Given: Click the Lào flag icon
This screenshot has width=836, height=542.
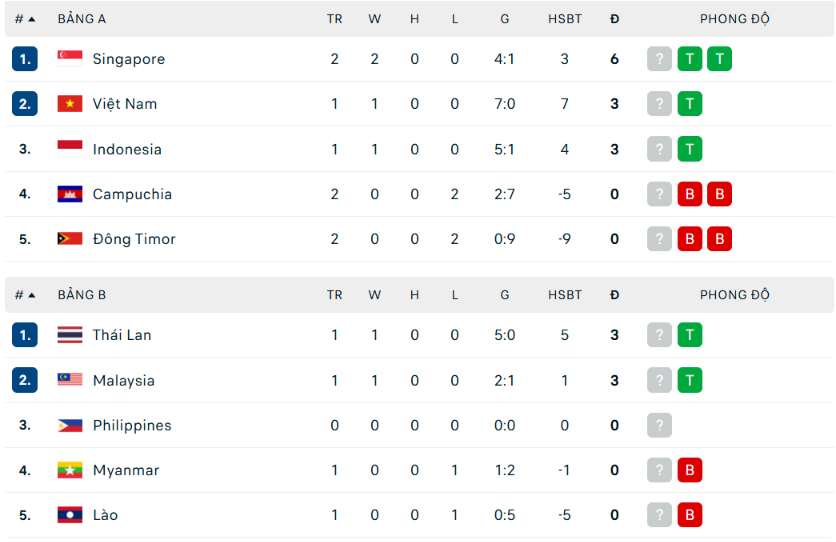Looking at the screenshot, I should 70,515.
